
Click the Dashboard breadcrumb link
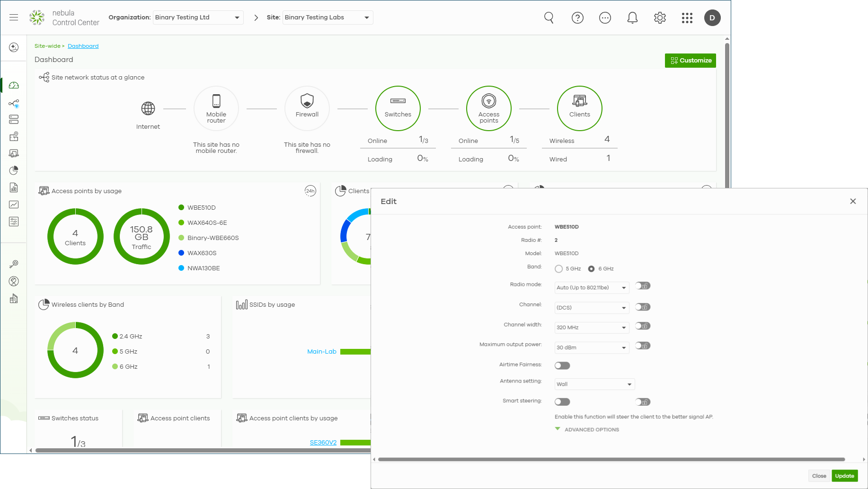(83, 46)
